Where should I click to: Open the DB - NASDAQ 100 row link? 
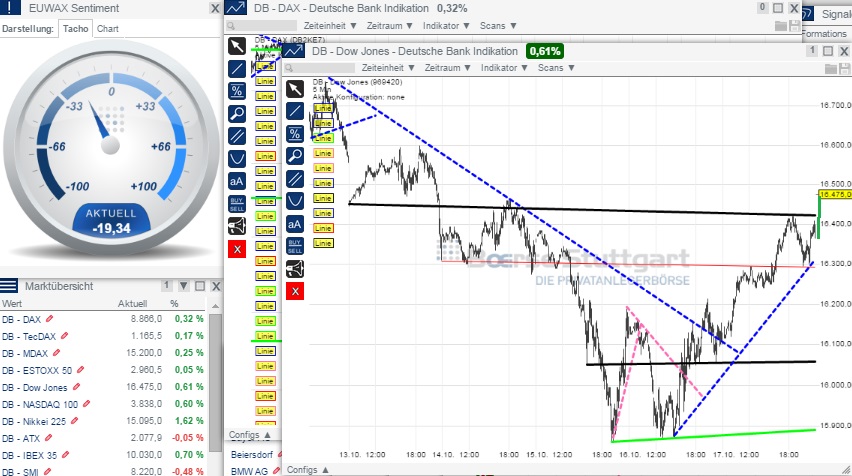[x=40, y=404]
